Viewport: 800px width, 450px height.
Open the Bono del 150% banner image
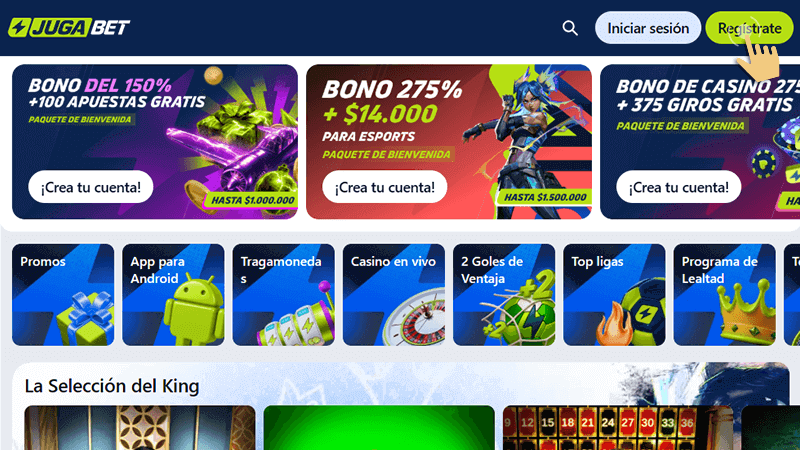point(155,142)
